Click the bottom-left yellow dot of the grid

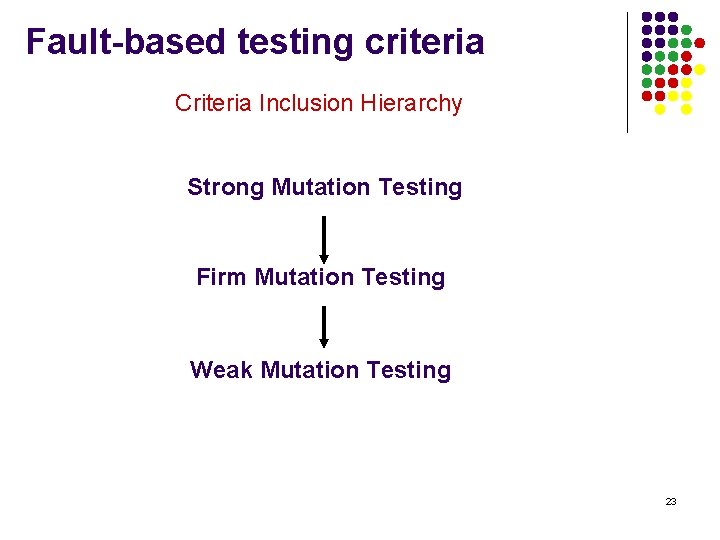pyautogui.click(x=660, y=109)
